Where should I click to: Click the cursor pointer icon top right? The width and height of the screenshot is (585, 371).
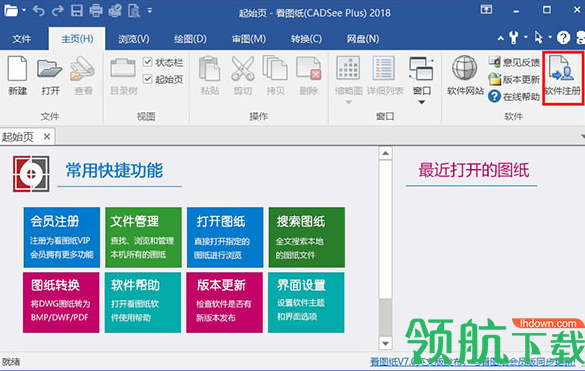pyautogui.click(x=538, y=37)
